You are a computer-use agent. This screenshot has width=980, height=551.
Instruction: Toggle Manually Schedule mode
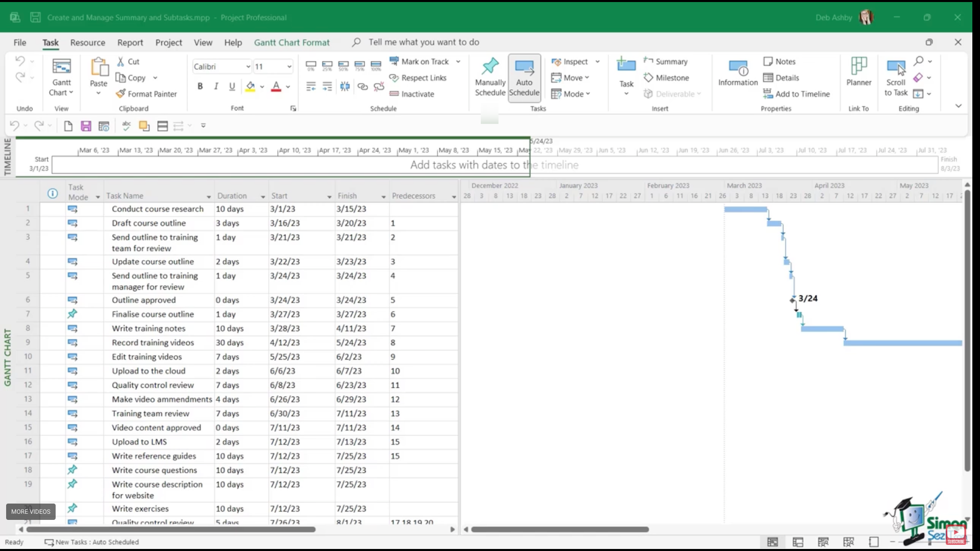pyautogui.click(x=489, y=77)
